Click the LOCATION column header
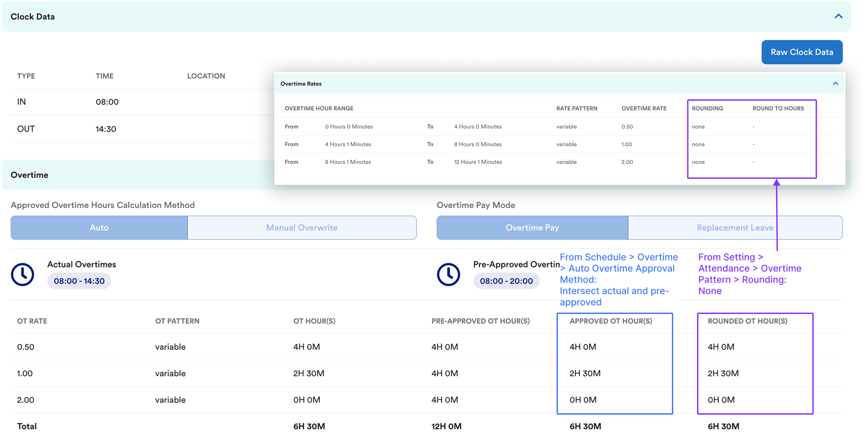 coord(206,76)
